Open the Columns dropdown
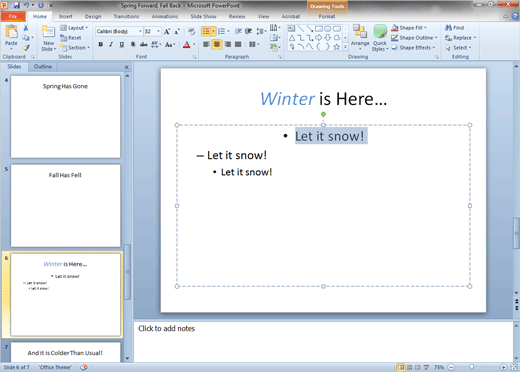The height and width of the screenshot is (372, 520). [254, 44]
